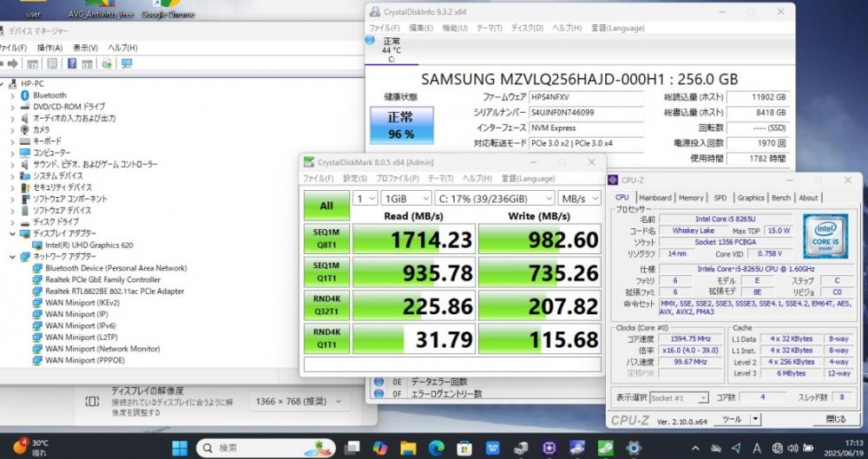Image resolution: width=868 pixels, height=459 pixels.
Task: Click the Realtek PCIe GbE Family Controller adapter icon
Action: [37, 279]
